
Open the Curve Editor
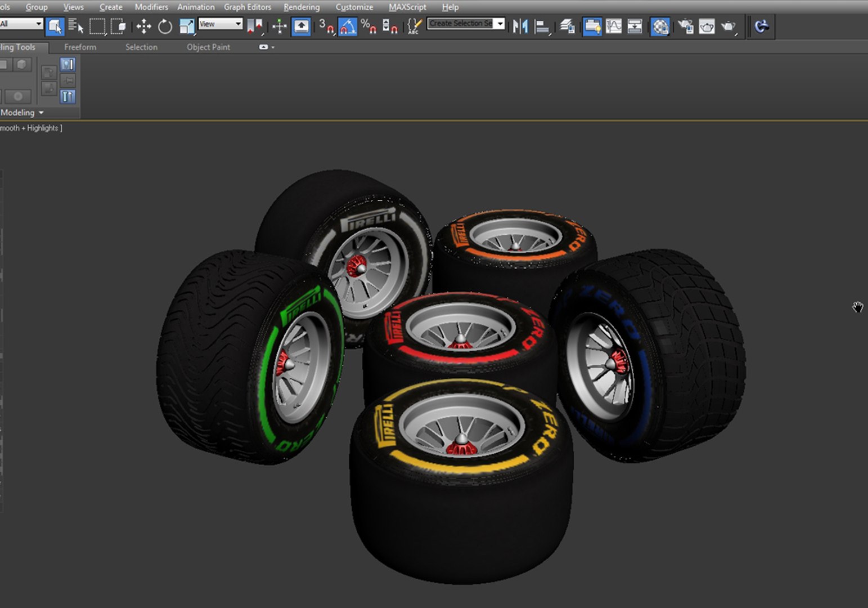[614, 26]
